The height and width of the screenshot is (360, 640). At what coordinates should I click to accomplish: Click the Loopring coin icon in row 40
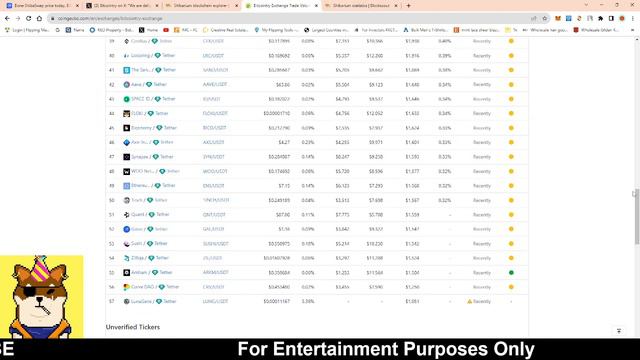(x=127, y=56)
